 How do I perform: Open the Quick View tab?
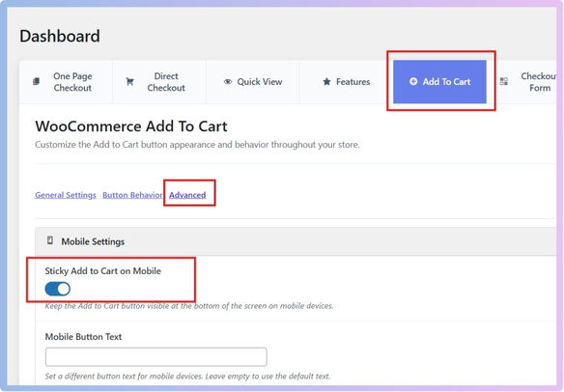point(253,82)
